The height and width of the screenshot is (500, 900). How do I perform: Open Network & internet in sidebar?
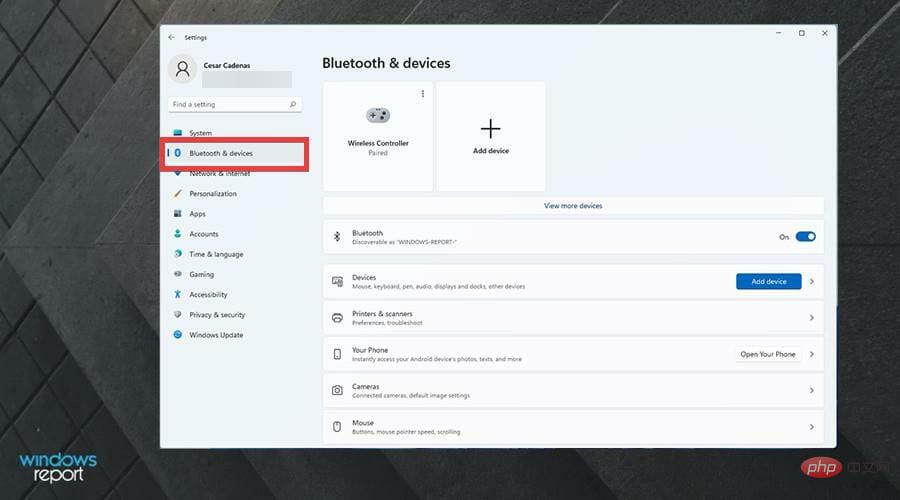[x=219, y=174]
